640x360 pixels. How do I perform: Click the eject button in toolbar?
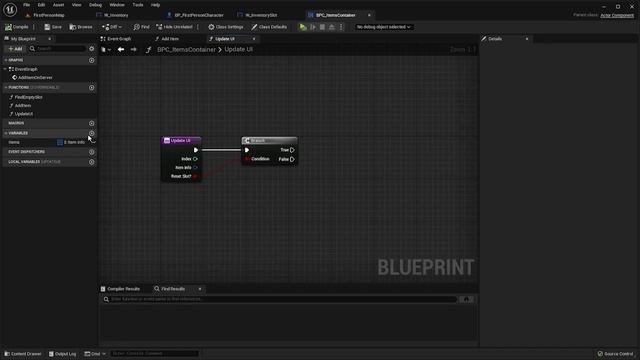pyautogui.click(x=332, y=27)
